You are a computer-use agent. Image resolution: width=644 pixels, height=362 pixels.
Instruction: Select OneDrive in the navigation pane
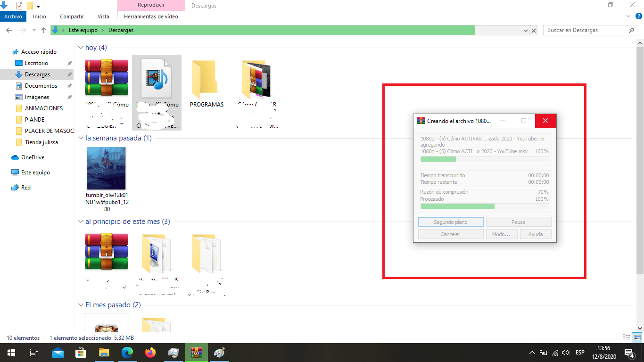click(x=33, y=157)
